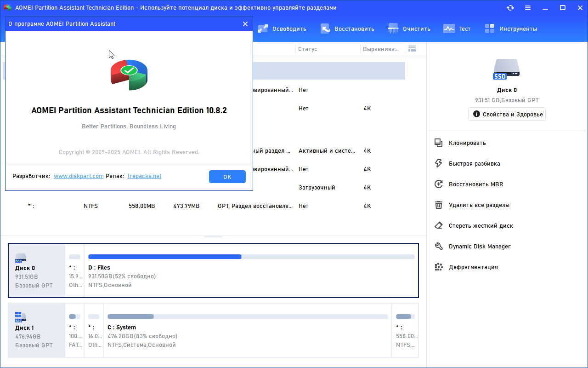Viewport: 588px width, 368px height.
Task: Click the Диск 0 SSD icon in disk map
Action: coord(21,258)
